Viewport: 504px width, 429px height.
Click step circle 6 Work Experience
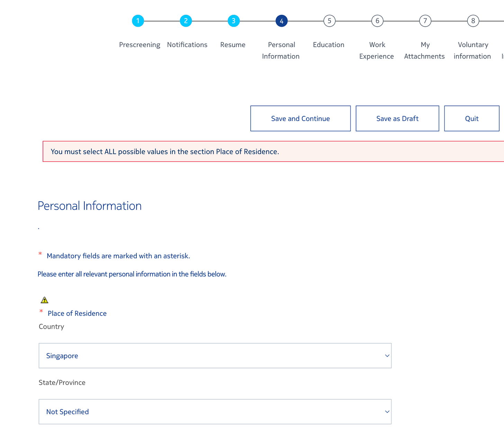377,21
